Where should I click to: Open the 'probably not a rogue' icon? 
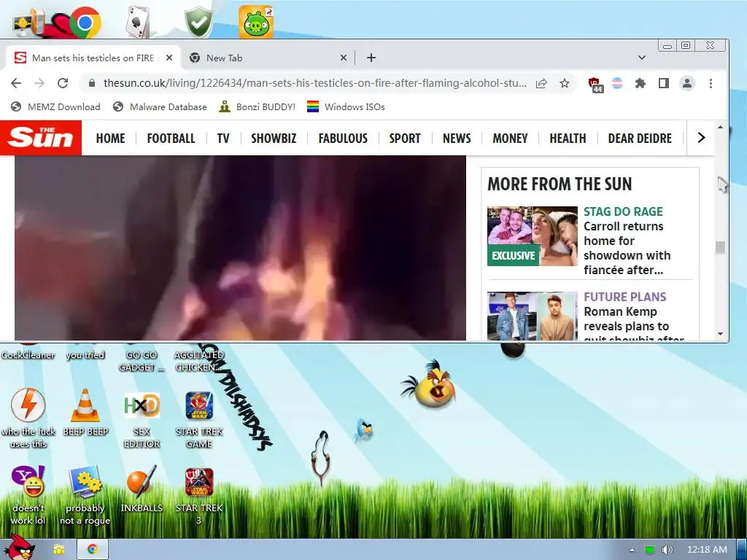tap(85, 495)
